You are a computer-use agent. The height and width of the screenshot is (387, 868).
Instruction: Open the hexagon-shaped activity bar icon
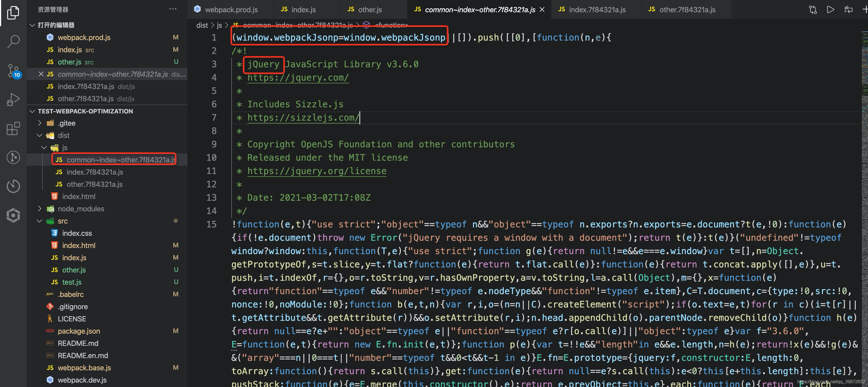(13, 215)
